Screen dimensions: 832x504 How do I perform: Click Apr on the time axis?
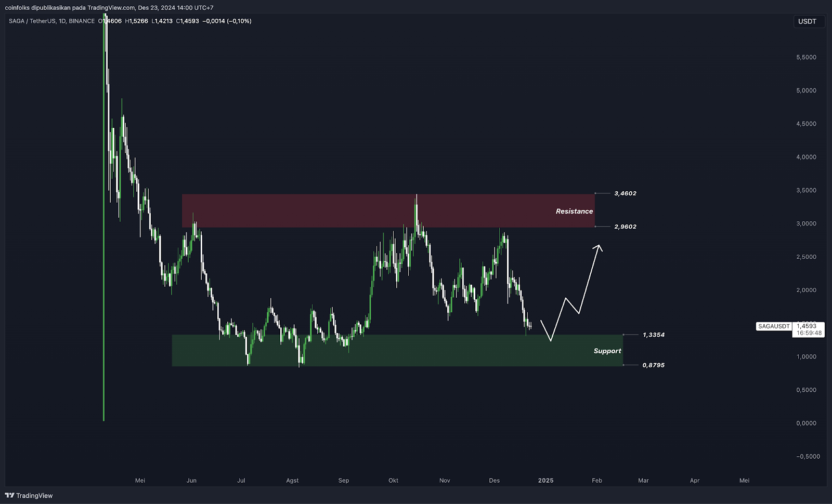coord(695,481)
